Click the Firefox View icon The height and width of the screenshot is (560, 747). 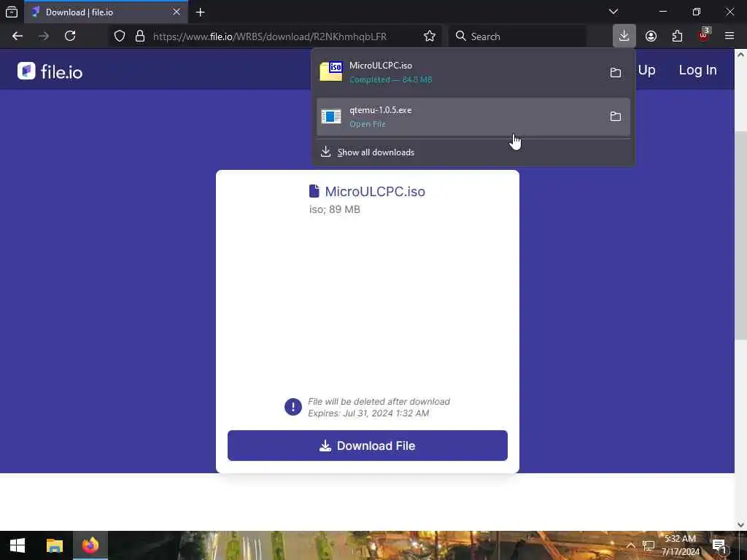pos(12,12)
